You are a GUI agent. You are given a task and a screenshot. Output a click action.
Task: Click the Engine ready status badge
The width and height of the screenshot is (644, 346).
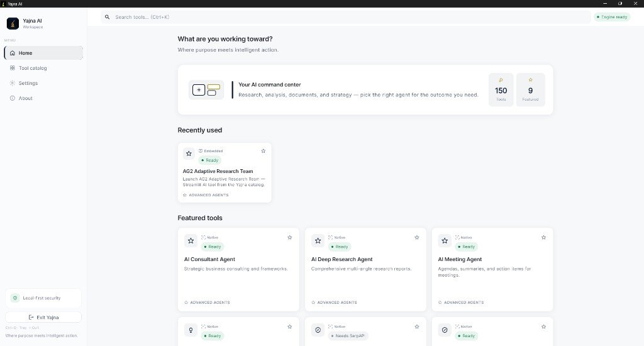pyautogui.click(x=612, y=17)
